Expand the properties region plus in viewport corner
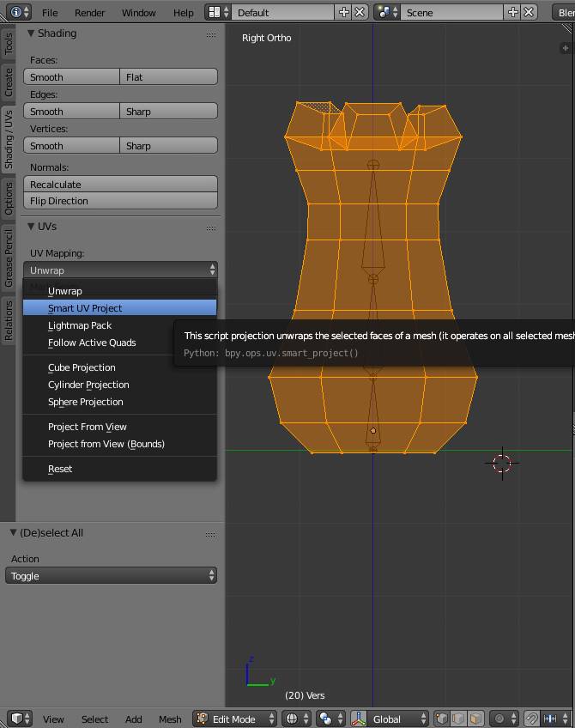 click(x=565, y=48)
